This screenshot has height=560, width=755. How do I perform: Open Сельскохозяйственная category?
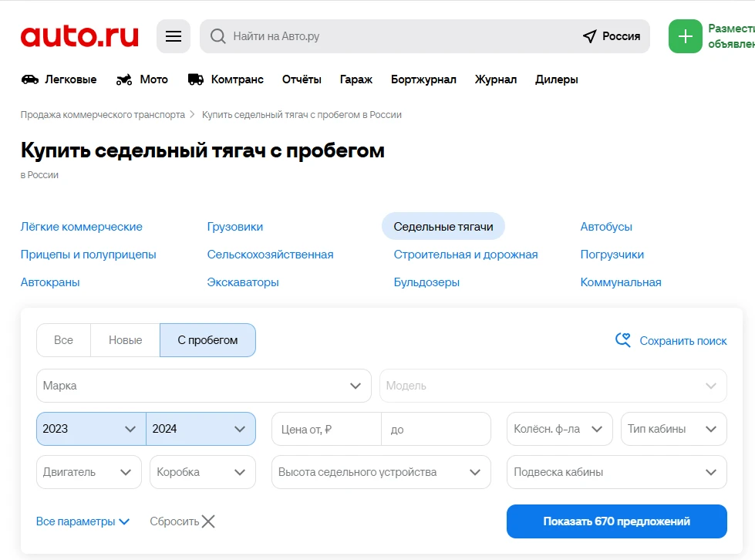click(x=270, y=255)
